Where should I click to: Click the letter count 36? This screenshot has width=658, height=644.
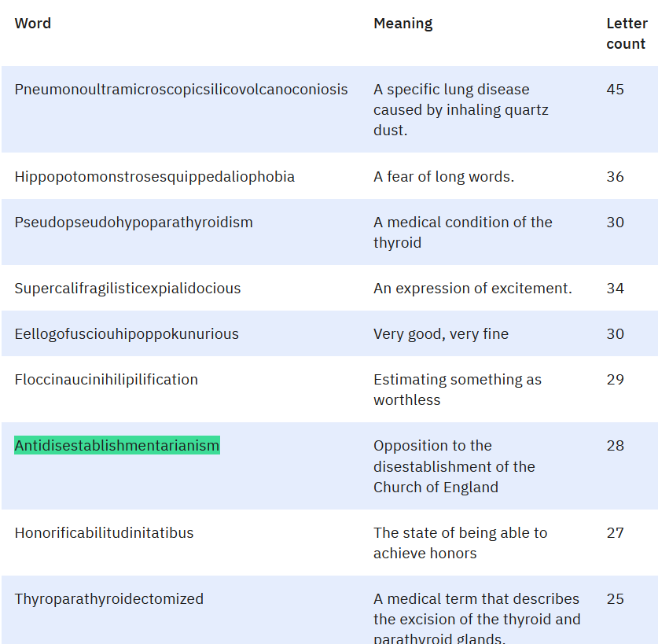[616, 177]
